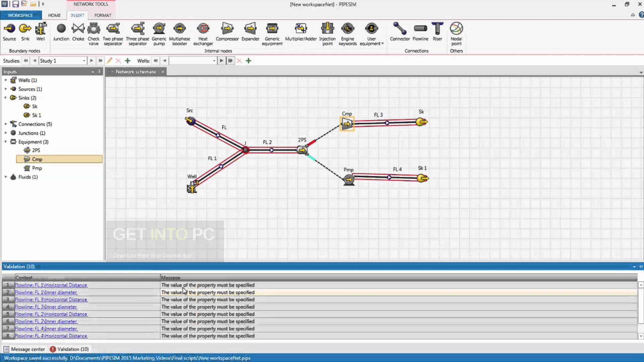Screen dimensions: 644x362
Task: Select the Riser connection tool
Action: (437, 32)
